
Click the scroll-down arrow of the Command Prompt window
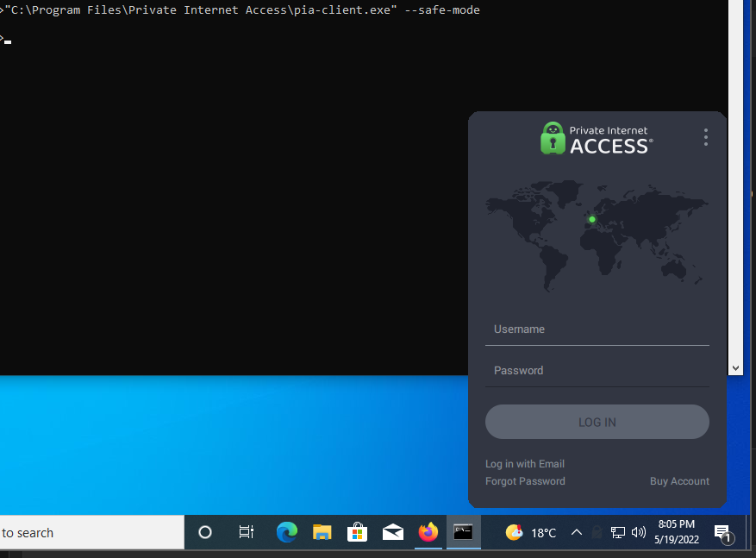[x=735, y=368]
